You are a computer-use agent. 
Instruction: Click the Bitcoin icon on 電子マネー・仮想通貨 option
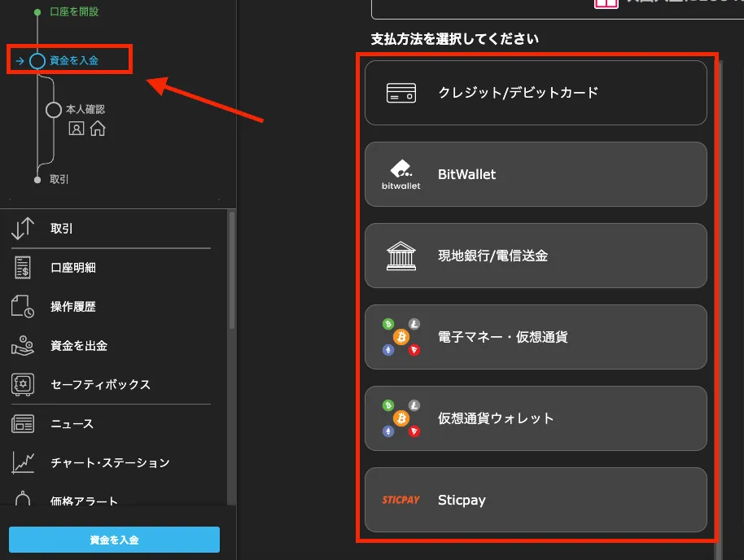400,337
